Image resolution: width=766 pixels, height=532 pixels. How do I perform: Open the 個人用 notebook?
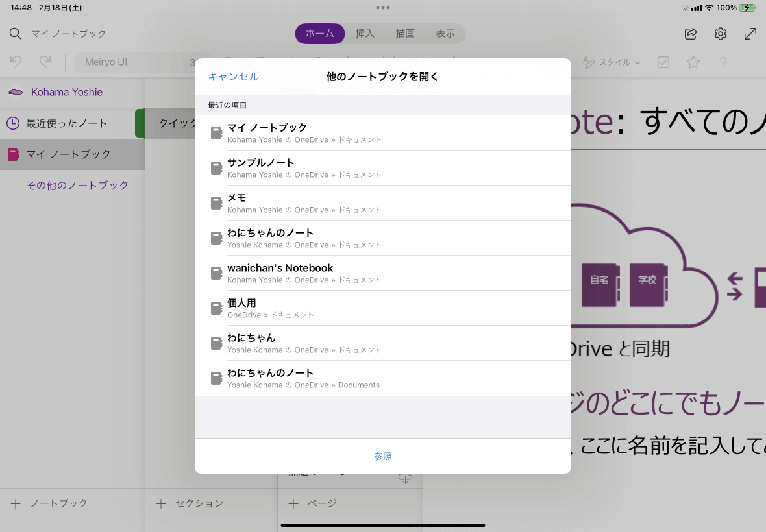(x=383, y=308)
